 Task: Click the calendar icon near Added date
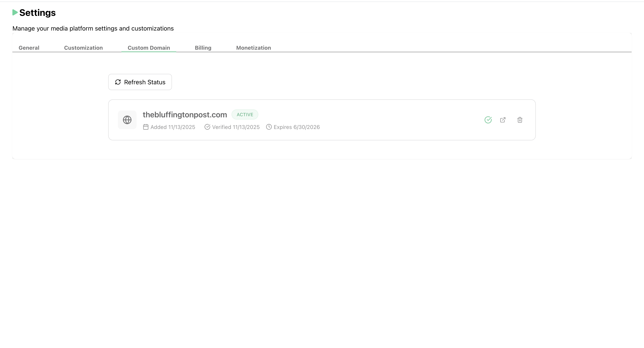click(x=146, y=127)
